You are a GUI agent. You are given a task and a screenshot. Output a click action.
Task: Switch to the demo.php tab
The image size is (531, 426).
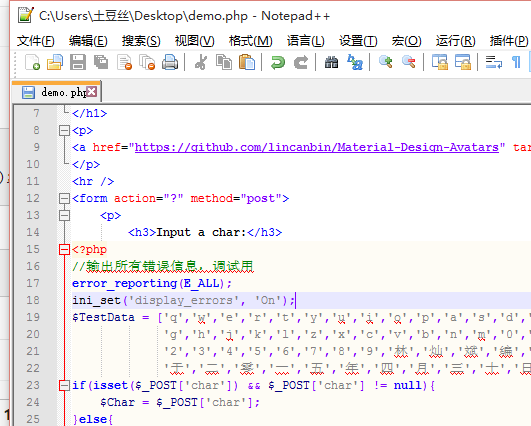(x=56, y=92)
